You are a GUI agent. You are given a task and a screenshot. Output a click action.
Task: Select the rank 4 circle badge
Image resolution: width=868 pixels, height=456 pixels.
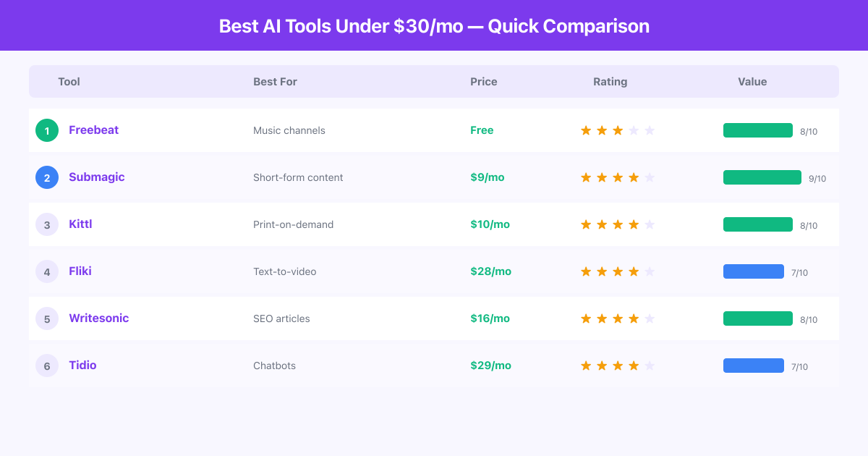(47, 271)
